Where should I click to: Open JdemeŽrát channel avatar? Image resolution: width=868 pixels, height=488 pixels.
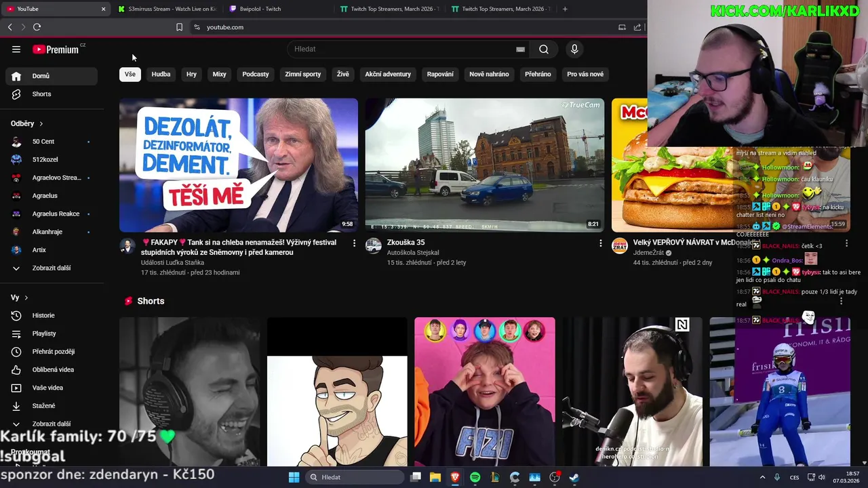[x=620, y=245]
